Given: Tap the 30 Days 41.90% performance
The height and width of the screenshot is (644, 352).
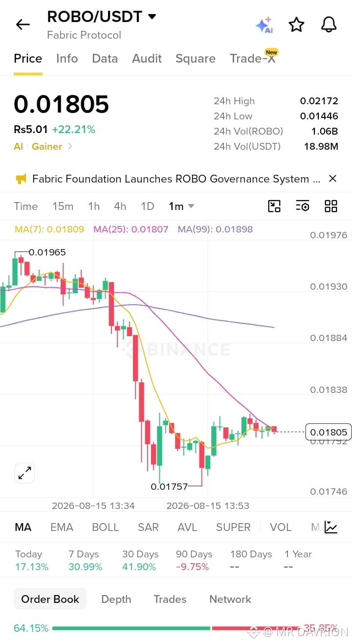Looking at the screenshot, I should (140, 560).
